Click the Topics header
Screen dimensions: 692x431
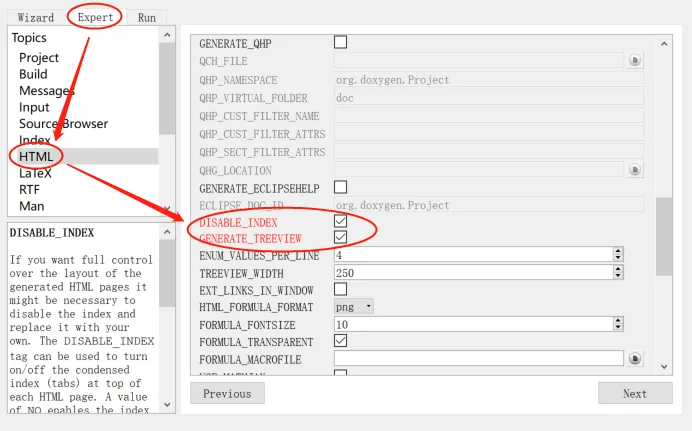pyautogui.click(x=29, y=38)
